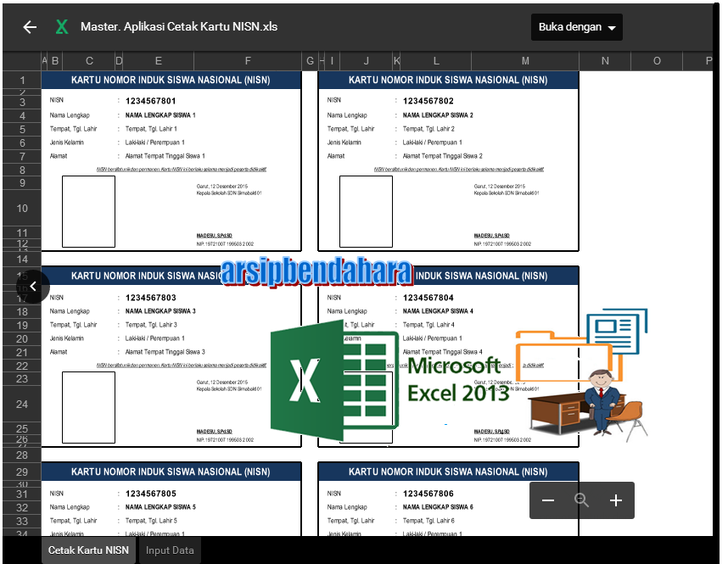
Task: Click Alamat Tempat Tinggal Siswa 3
Action: (x=165, y=352)
